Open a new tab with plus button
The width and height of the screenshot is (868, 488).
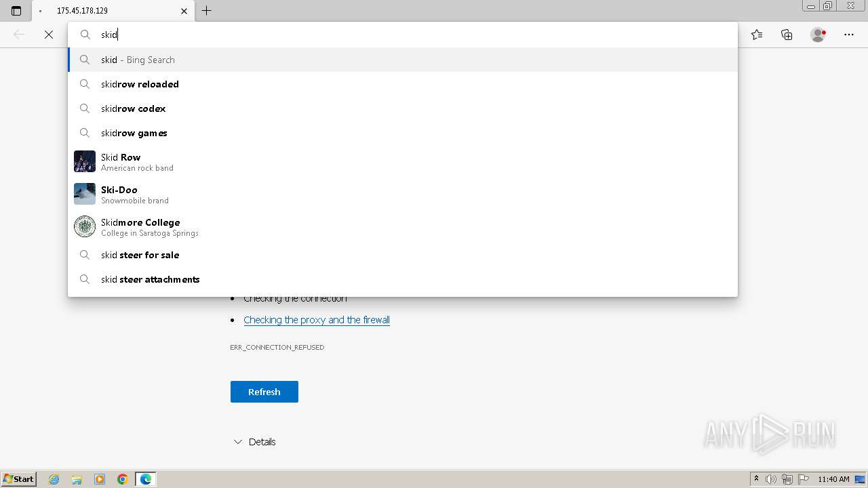pyautogui.click(x=207, y=11)
